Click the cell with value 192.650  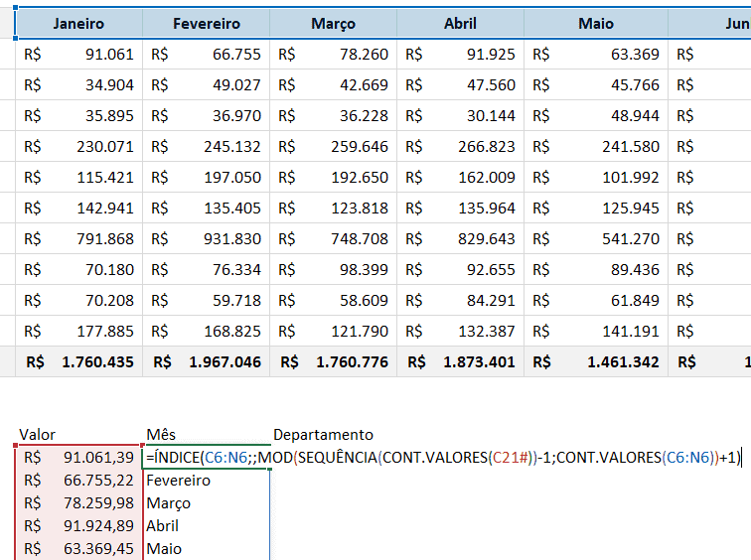pos(334,177)
